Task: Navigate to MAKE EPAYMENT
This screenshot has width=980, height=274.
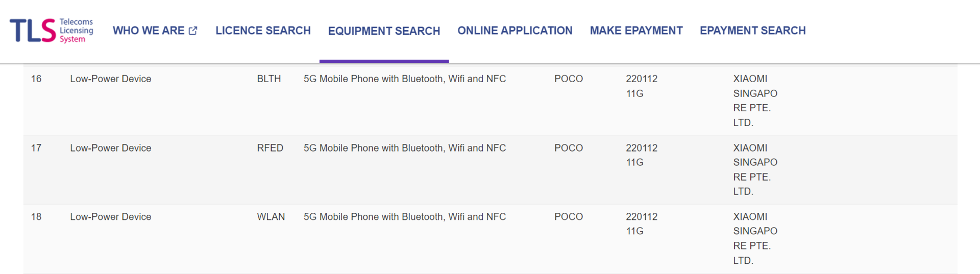Action: 636,31
